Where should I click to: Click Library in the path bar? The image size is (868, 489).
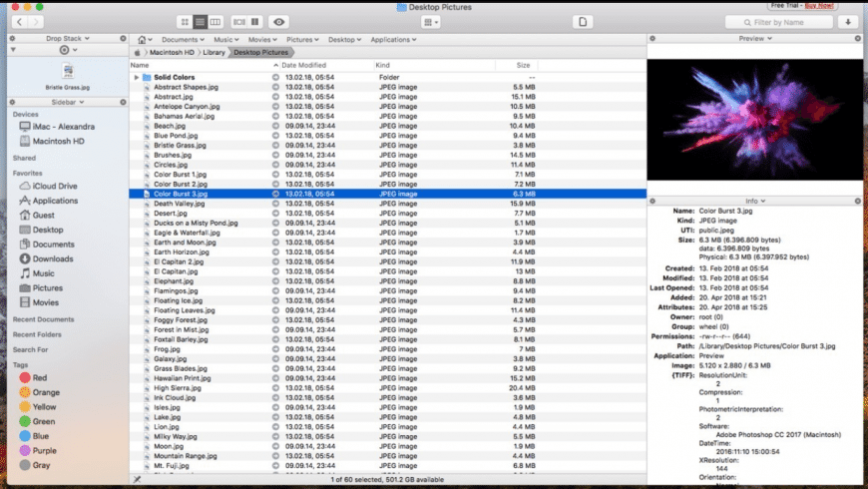coord(212,51)
